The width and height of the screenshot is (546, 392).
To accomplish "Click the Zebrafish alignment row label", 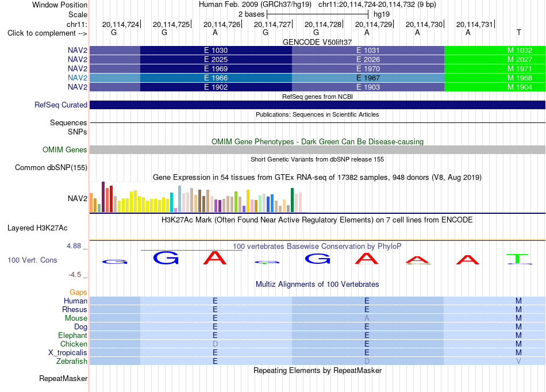I will coord(71,361).
